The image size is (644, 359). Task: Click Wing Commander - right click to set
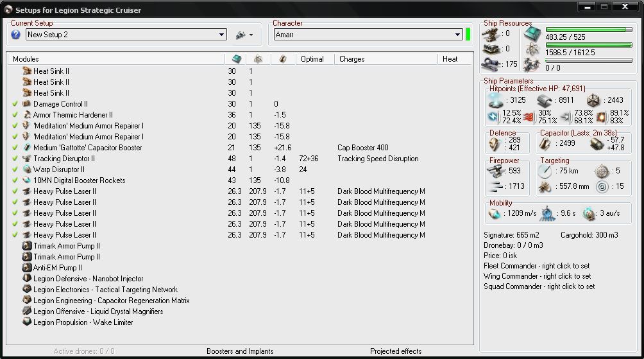538,276
